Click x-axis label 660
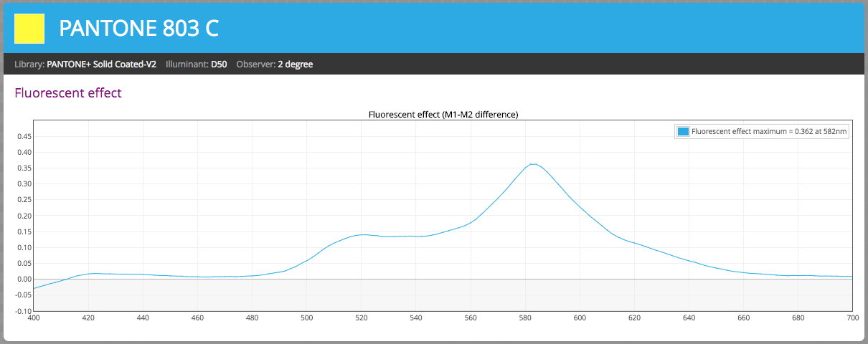The image size is (868, 344). click(743, 317)
